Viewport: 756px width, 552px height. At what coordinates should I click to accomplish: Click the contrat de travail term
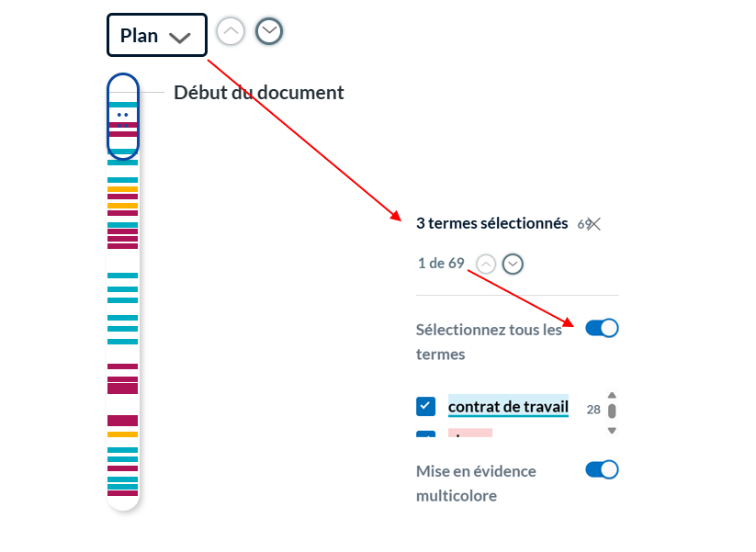click(508, 406)
